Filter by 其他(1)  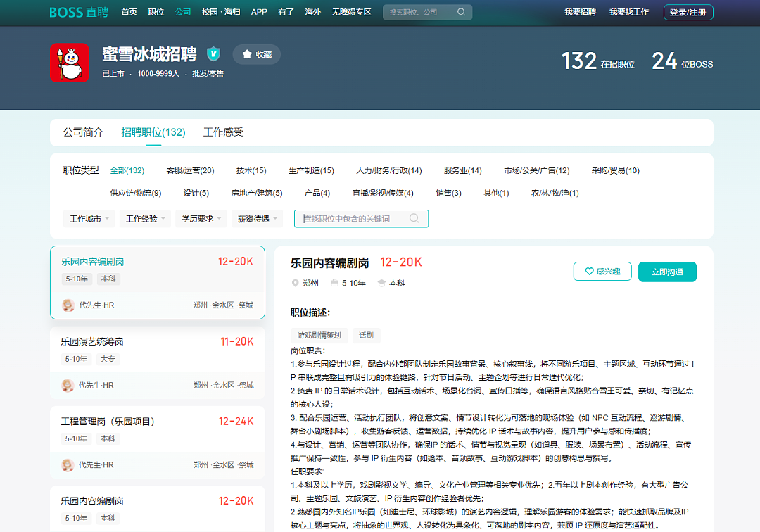pyautogui.click(x=496, y=193)
